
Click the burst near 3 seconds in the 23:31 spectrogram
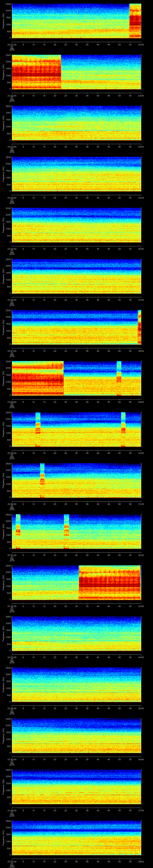pyautogui.click(x=18, y=531)
